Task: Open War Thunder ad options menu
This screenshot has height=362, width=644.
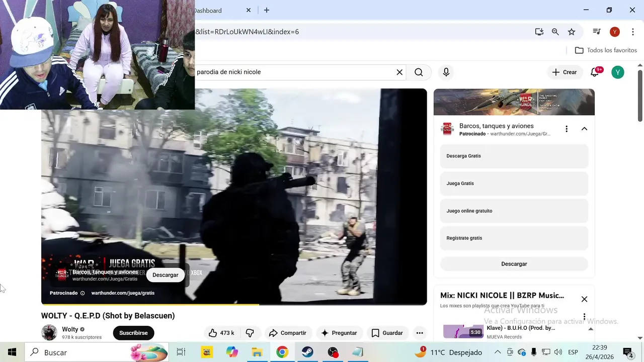Action: (x=567, y=129)
